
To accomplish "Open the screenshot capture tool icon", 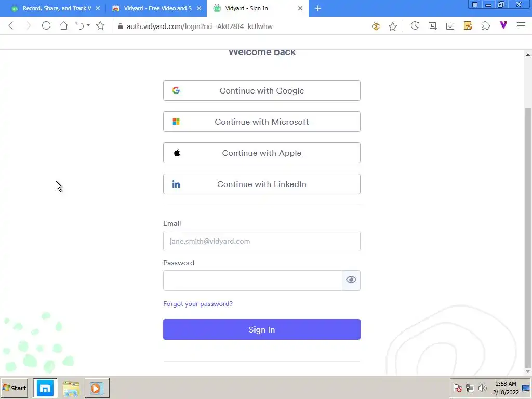I will coord(433,26).
